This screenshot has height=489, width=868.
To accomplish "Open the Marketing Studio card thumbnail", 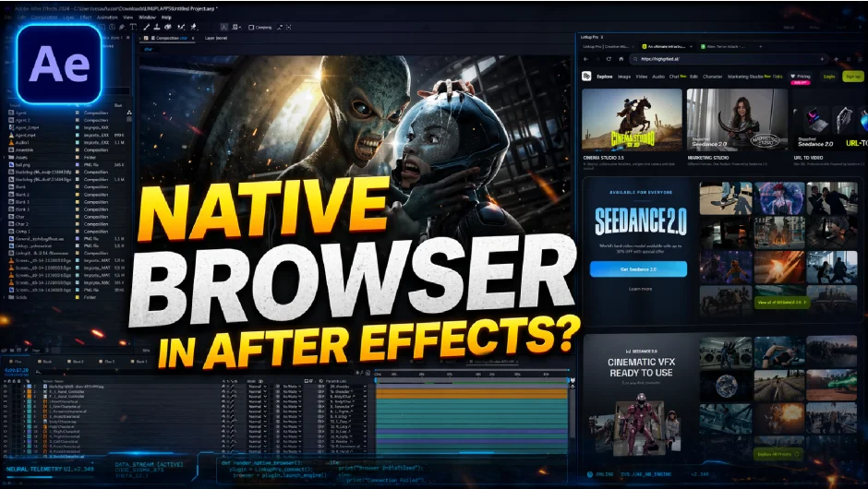I will 737,120.
